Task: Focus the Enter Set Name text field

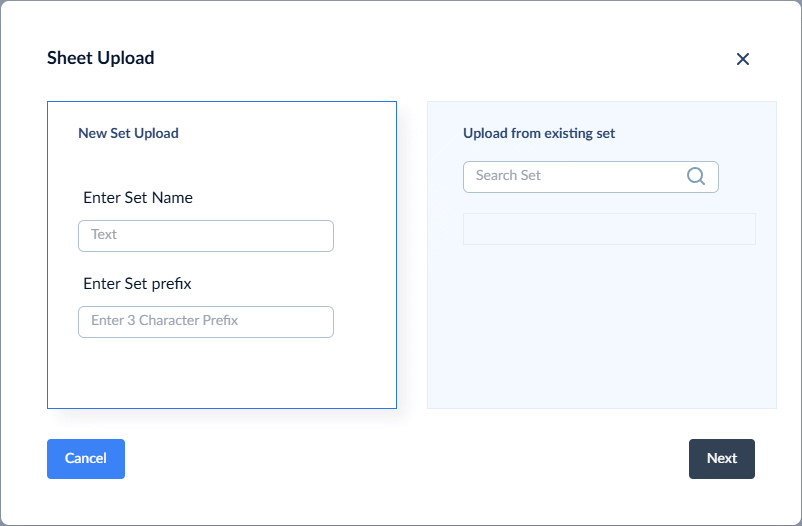Action: pyautogui.click(x=206, y=236)
